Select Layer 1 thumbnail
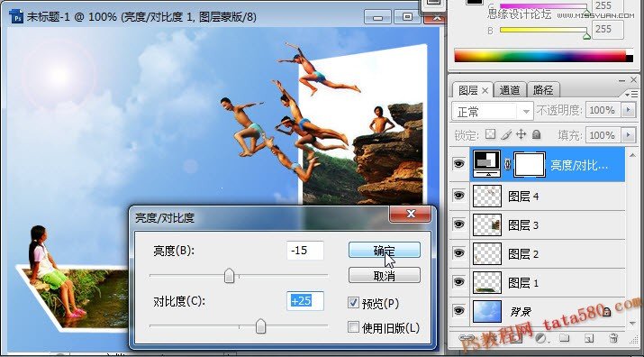Image resolution: width=644 pixels, height=357 pixels. pos(487,282)
